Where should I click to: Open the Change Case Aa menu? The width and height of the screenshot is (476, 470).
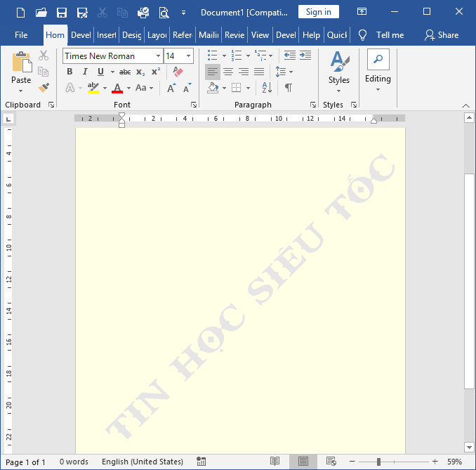[x=144, y=88]
